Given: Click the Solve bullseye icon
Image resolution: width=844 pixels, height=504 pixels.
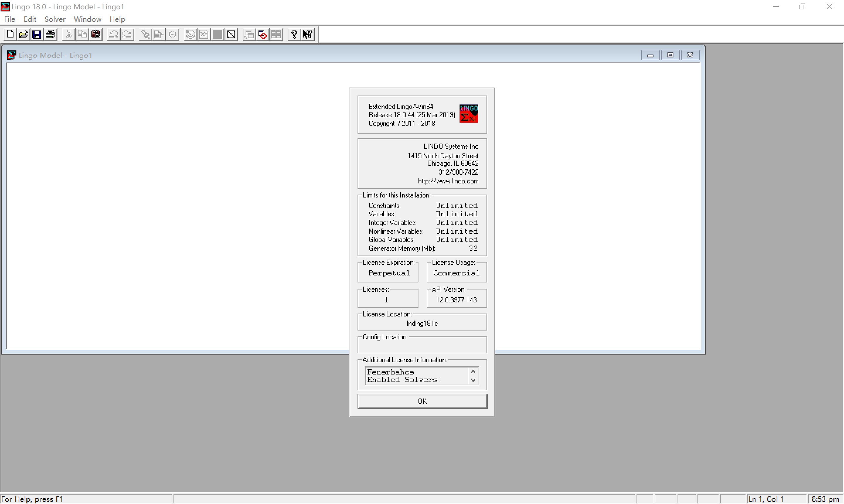Looking at the screenshot, I should tap(190, 34).
